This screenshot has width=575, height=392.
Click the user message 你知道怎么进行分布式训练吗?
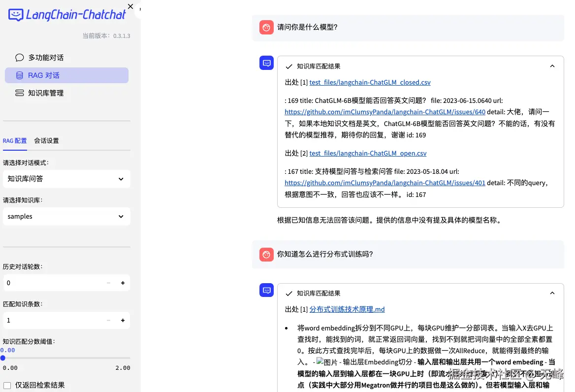(x=325, y=254)
